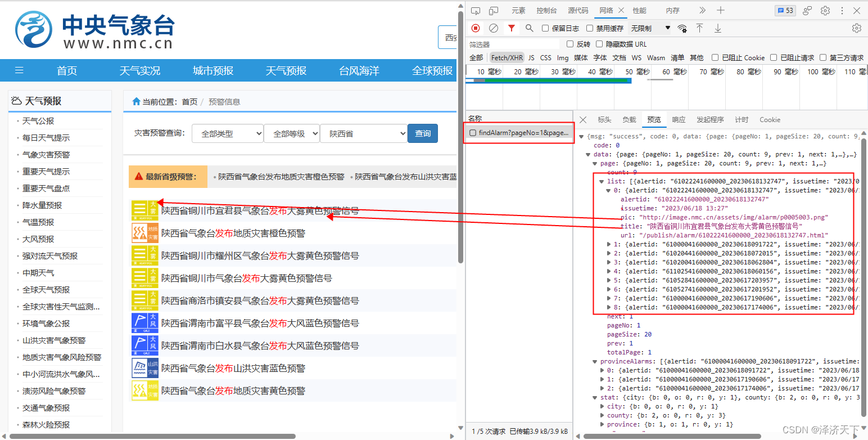Screen dimensions: 868x440
Task: Open the 全部类型 dropdown
Action: pos(228,133)
